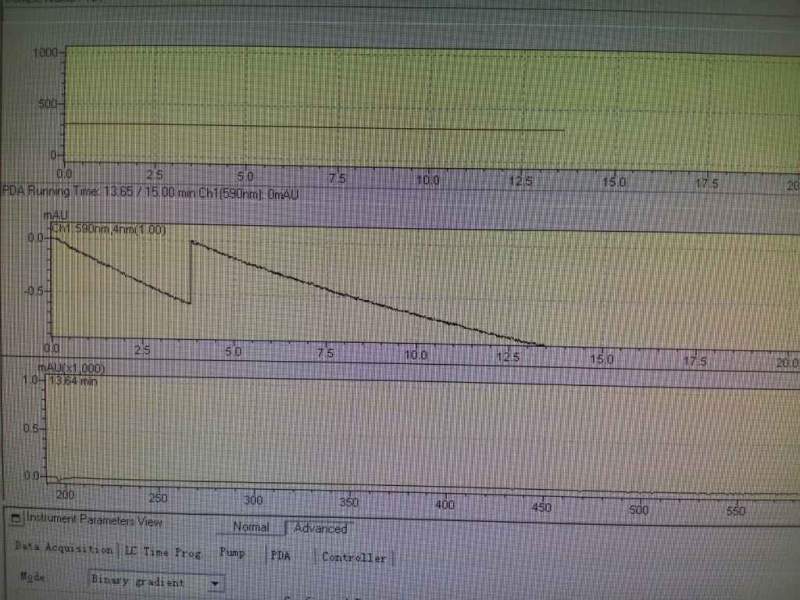Click the mAU(x1,000) axis label
Viewport: 800px width, 600px height.
click(x=71, y=368)
